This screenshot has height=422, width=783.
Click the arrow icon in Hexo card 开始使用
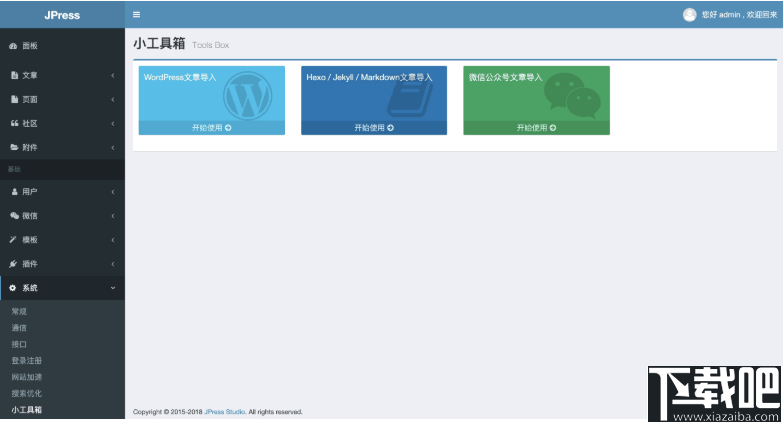point(391,128)
